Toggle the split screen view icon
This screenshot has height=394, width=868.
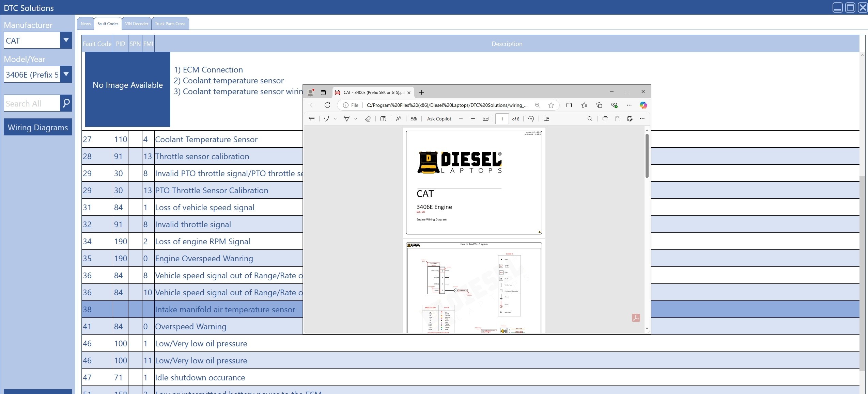(x=569, y=105)
